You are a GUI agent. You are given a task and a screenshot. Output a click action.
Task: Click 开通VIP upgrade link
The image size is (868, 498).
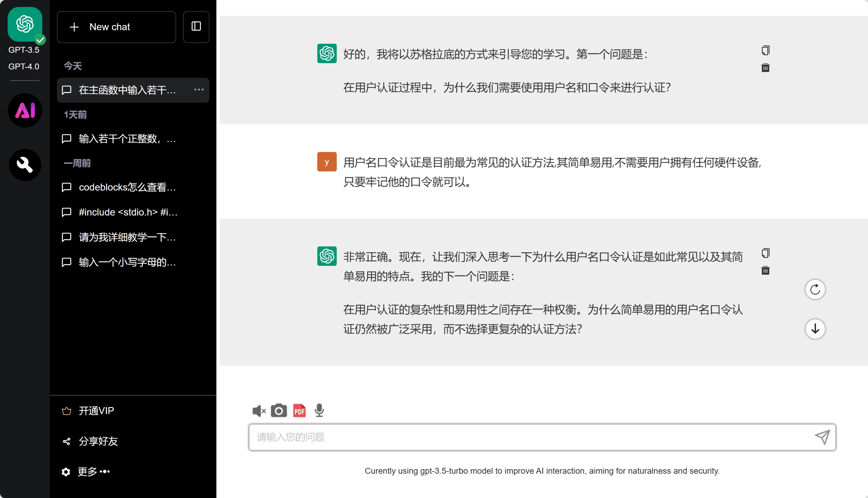click(96, 411)
